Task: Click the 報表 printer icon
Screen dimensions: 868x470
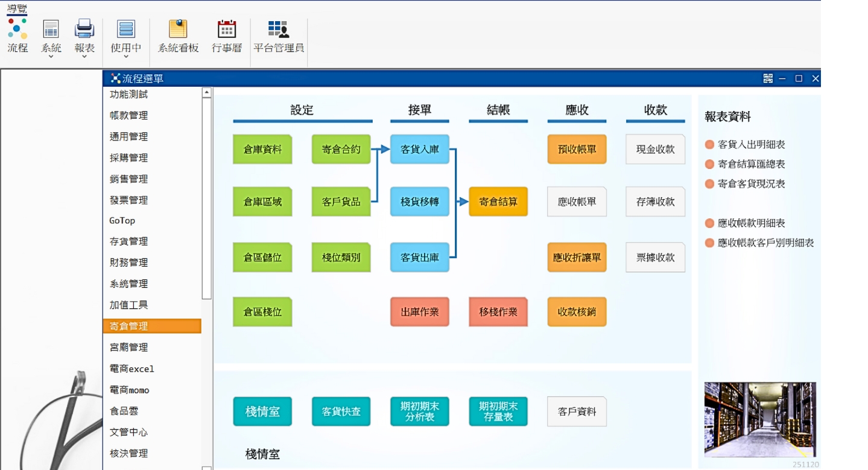Action: click(84, 29)
